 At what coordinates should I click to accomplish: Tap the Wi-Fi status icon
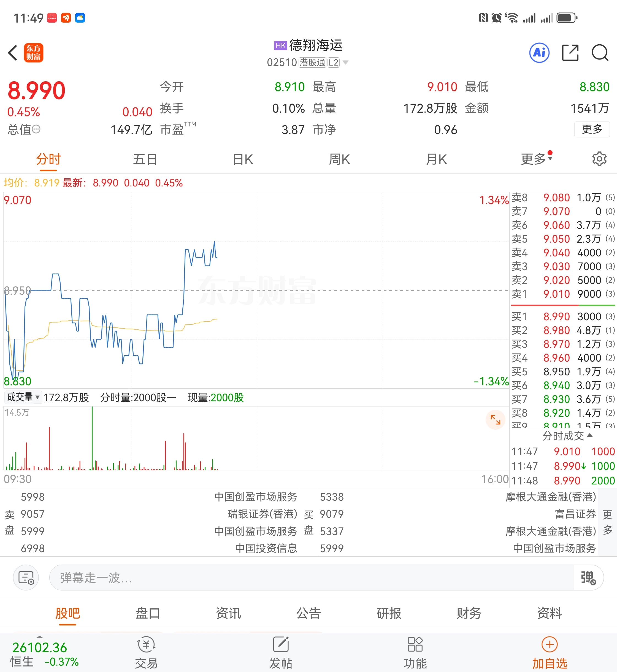click(x=511, y=18)
